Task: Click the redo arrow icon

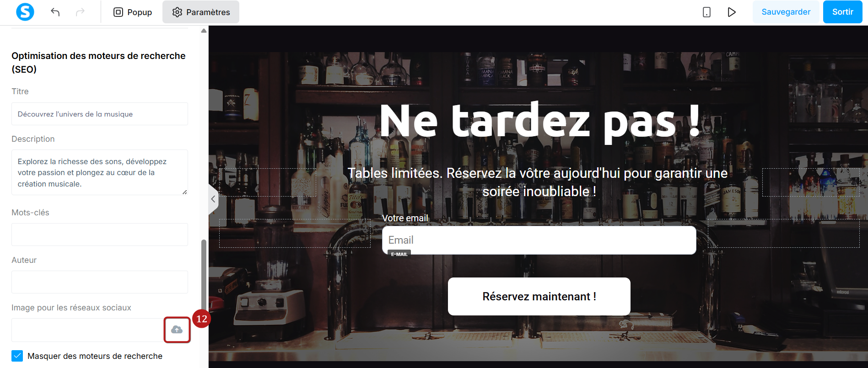Action: [x=80, y=12]
